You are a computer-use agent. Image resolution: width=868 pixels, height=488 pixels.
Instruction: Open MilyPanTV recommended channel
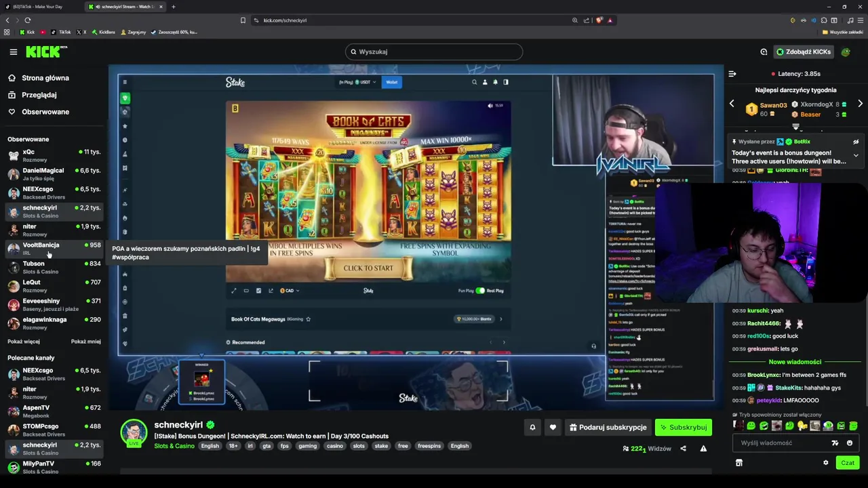[x=53, y=467]
